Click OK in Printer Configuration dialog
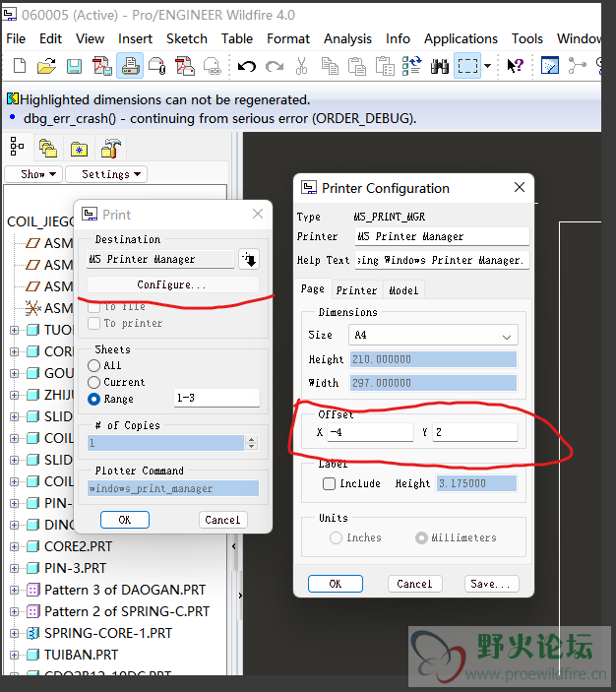616x692 pixels. point(336,584)
